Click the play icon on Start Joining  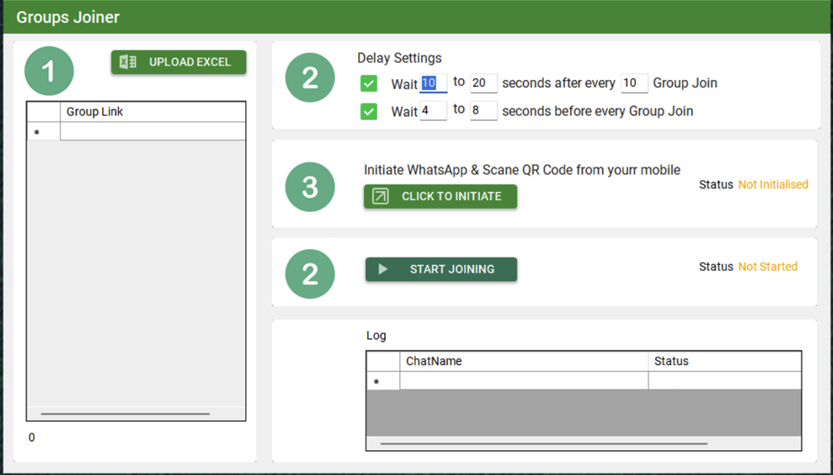(x=383, y=269)
